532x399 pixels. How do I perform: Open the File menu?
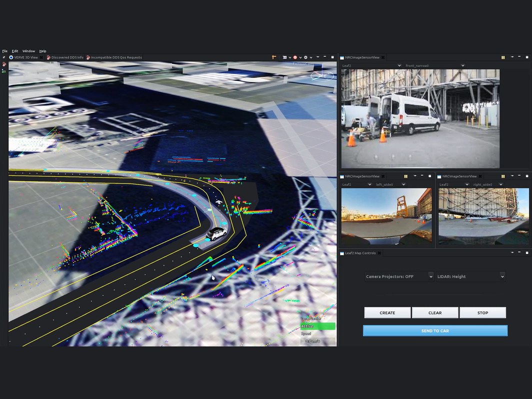[x=4, y=51]
